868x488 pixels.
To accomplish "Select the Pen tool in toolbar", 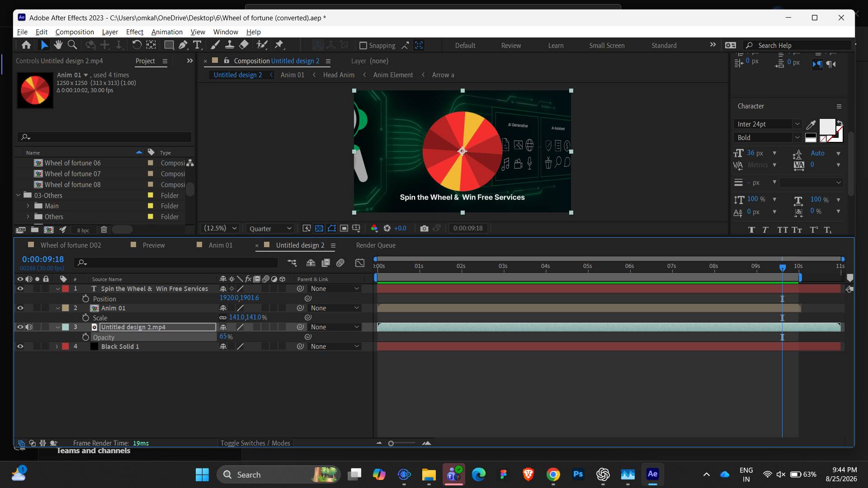I will [183, 45].
